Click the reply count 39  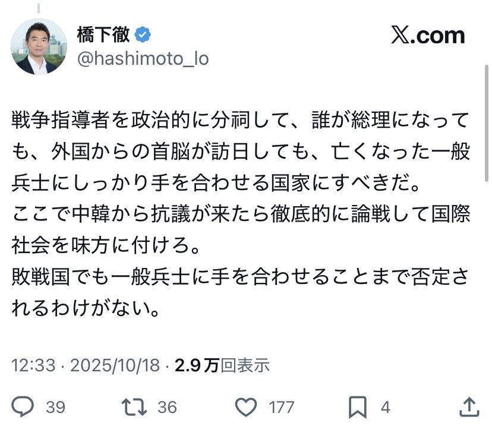55,407
